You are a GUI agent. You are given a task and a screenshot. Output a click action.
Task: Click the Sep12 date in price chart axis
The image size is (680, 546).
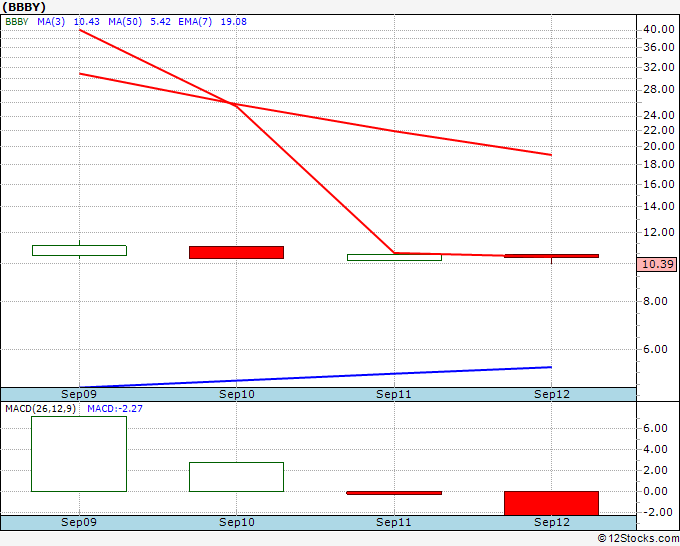pos(552,394)
